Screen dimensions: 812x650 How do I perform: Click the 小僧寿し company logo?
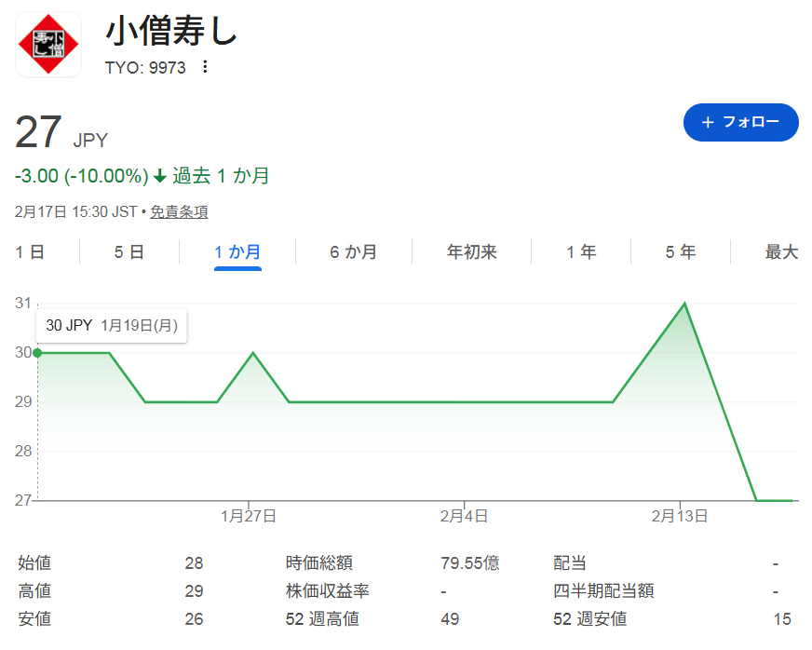tap(47, 44)
